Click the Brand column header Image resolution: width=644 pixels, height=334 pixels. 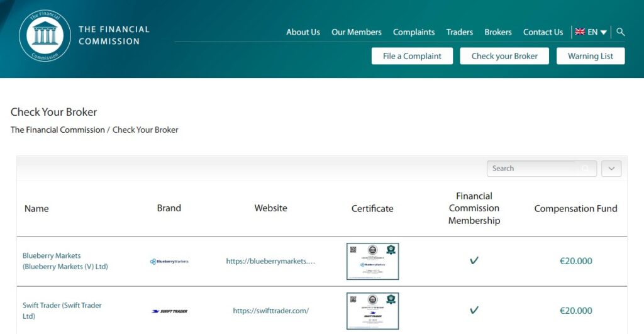tap(169, 208)
